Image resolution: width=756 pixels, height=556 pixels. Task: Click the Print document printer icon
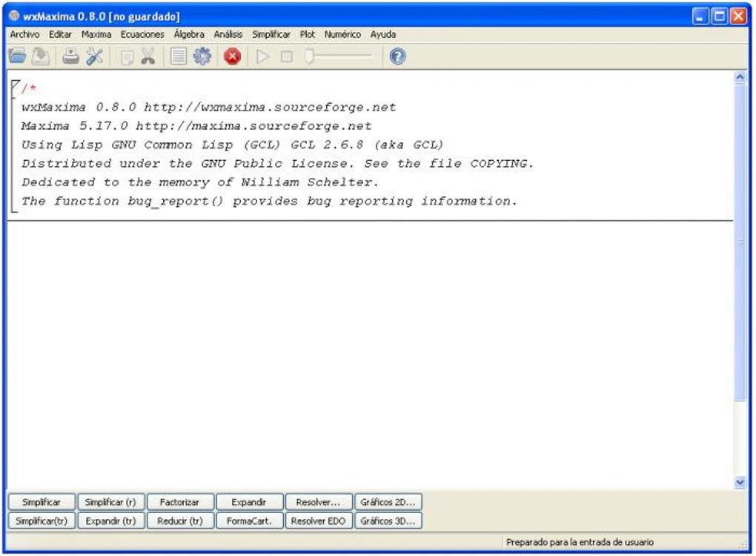pos(71,56)
